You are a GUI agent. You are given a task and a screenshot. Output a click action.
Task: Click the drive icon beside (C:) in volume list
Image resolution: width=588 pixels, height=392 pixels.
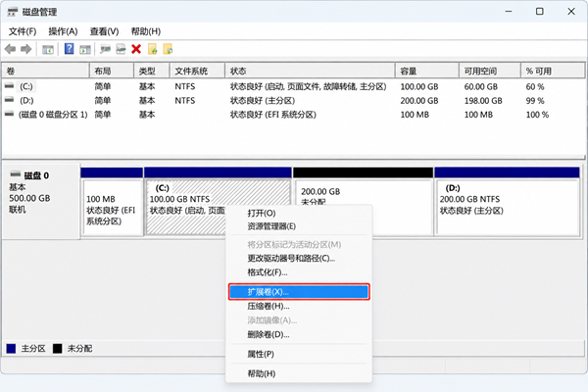coord(9,86)
